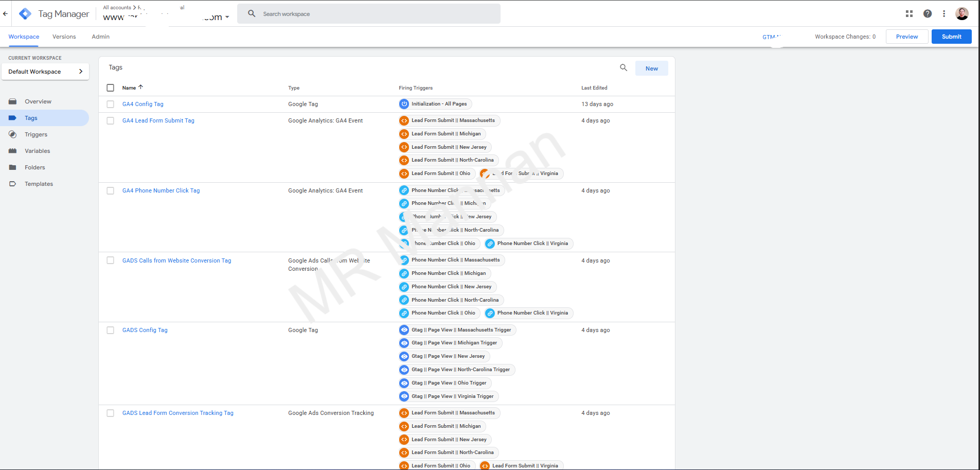This screenshot has width=980, height=470.
Task: Open Variables in the sidebar
Action: tap(37, 151)
